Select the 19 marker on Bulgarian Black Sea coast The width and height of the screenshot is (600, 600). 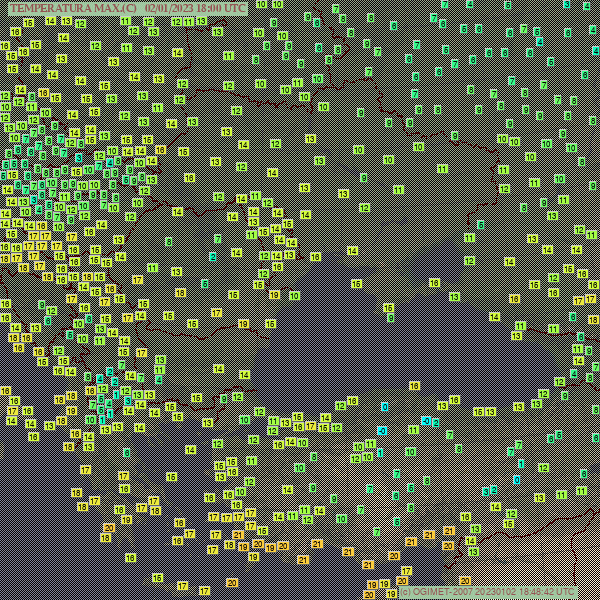click(276, 294)
